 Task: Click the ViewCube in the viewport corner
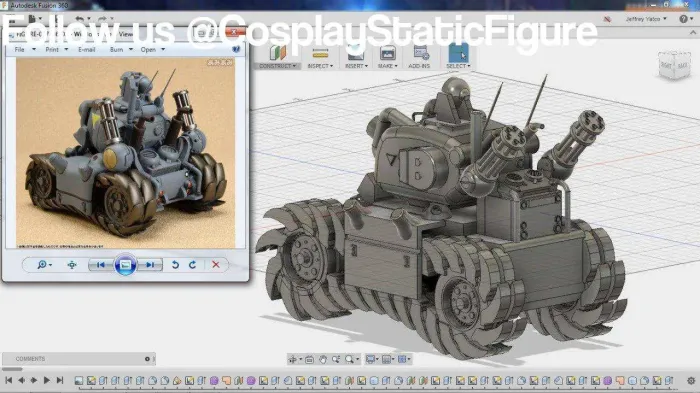pyautogui.click(x=674, y=65)
